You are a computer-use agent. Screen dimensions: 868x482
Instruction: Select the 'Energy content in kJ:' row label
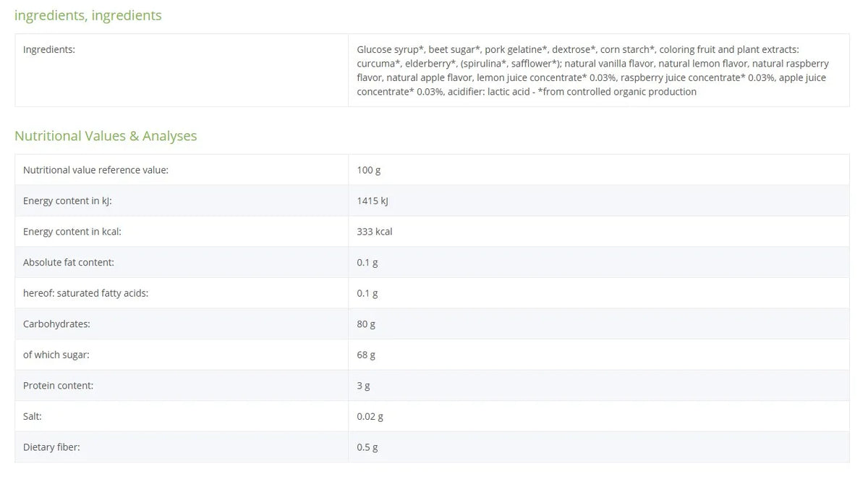click(67, 201)
